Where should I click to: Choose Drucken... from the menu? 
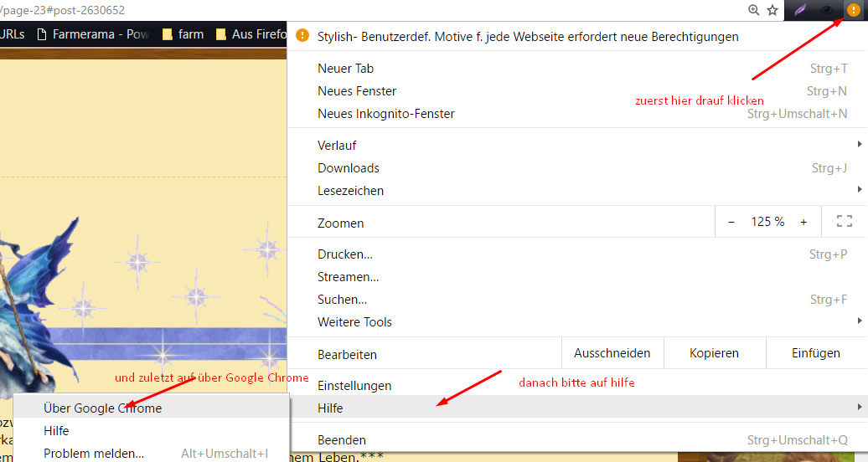(x=577, y=254)
